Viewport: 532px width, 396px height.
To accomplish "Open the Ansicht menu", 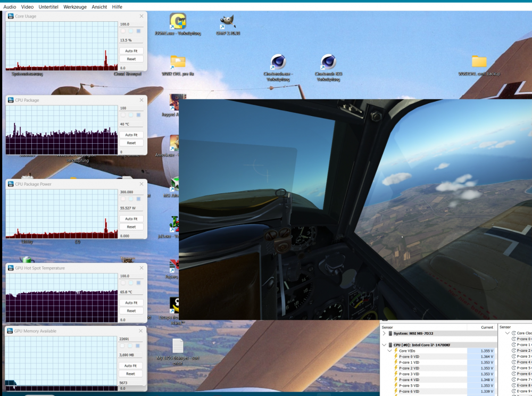I will [x=99, y=7].
